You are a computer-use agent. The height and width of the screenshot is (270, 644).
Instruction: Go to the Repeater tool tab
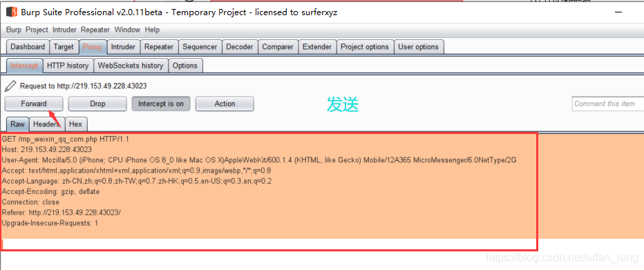coord(159,47)
